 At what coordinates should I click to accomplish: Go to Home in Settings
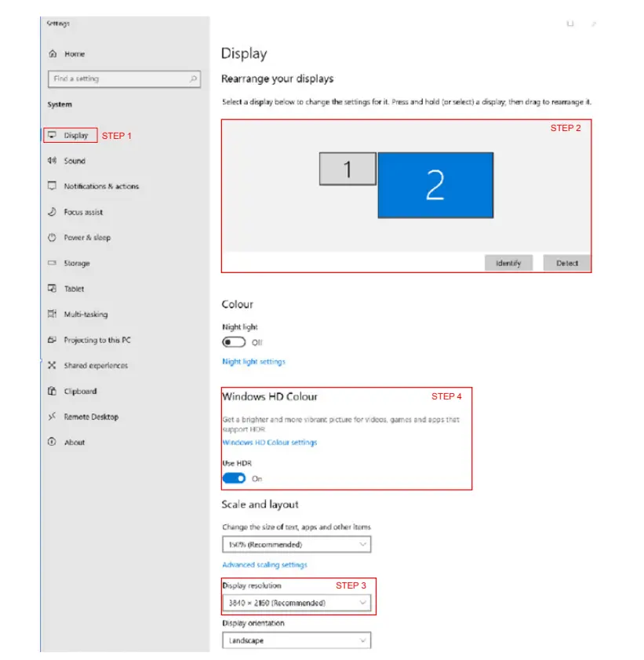pos(75,54)
